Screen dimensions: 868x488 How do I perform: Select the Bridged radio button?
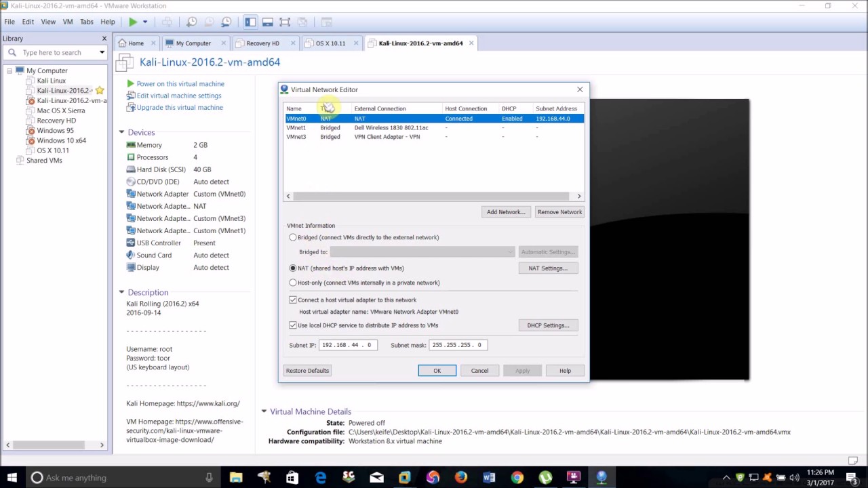[x=293, y=237]
